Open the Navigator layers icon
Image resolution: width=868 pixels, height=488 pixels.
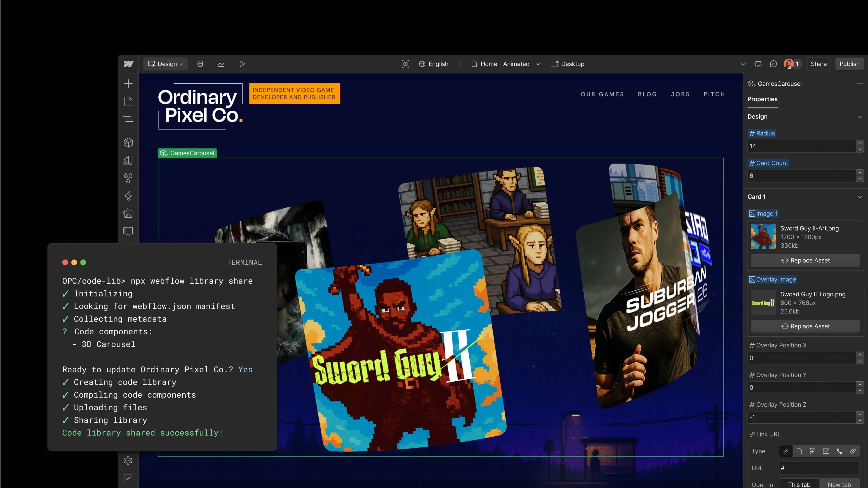[128, 119]
